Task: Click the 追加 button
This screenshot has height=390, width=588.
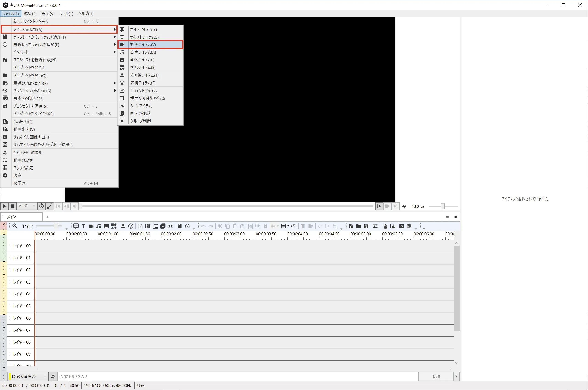Action: (x=436, y=376)
